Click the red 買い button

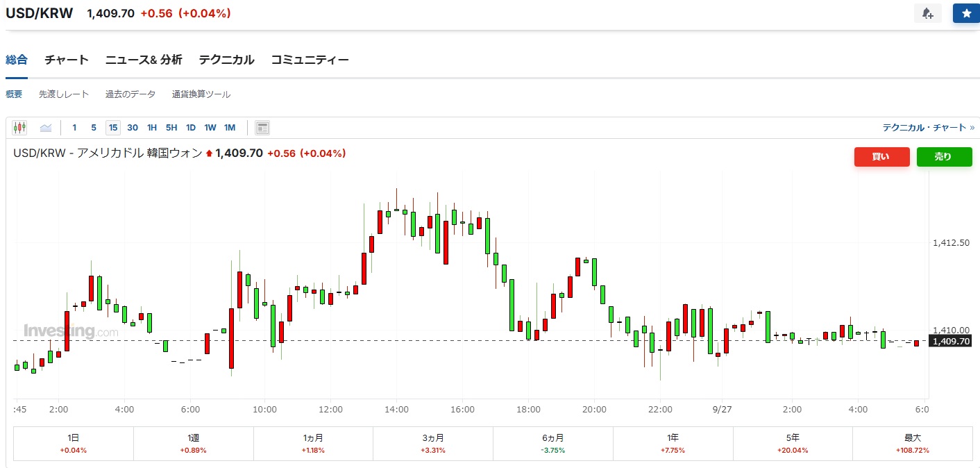coord(881,157)
